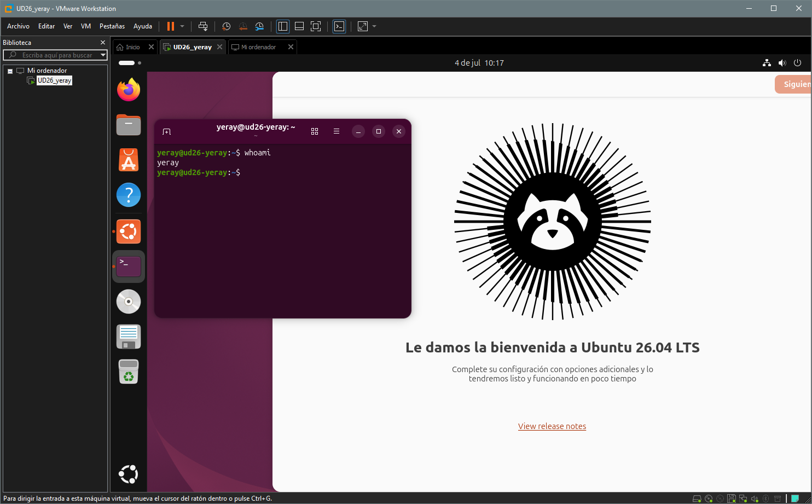Open the Ver menu
812x504 pixels.
[68, 26]
